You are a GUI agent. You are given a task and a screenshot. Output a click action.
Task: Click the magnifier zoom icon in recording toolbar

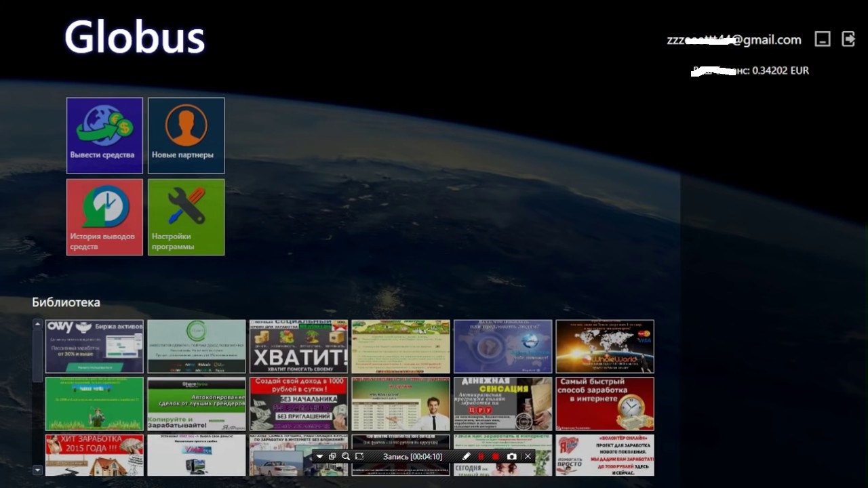pyautogui.click(x=346, y=457)
